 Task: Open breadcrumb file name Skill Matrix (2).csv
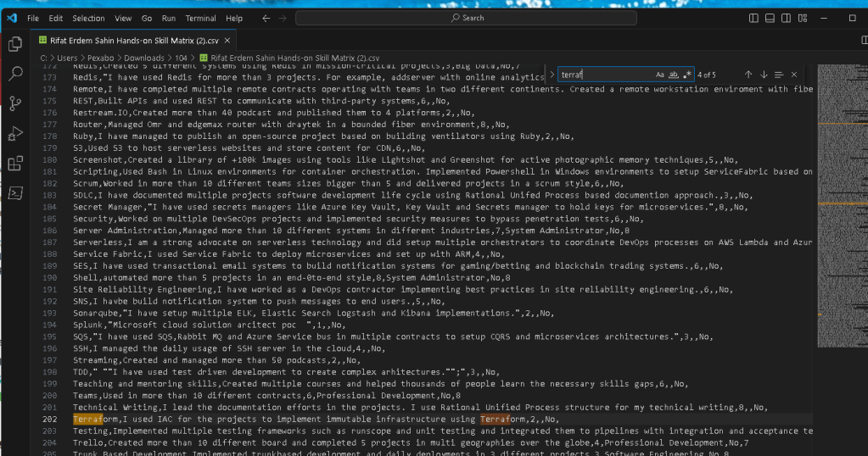click(294, 58)
